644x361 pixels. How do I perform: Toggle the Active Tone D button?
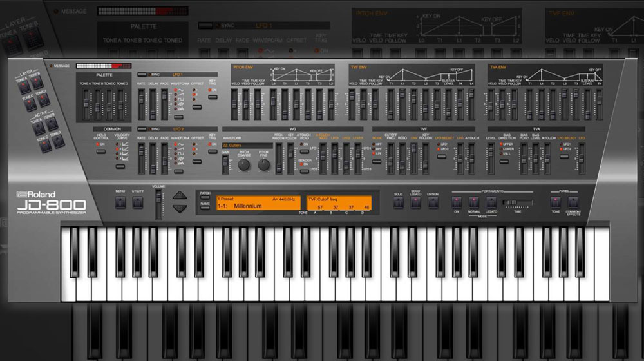tap(57, 141)
